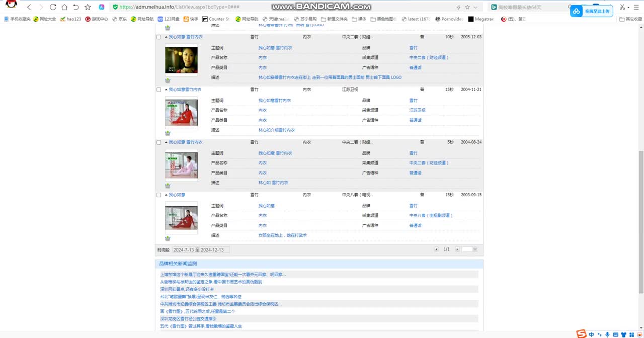This screenshot has width=644, height=338.
Task: Go forward with the browser forward arrow
Action: [41, 7]
